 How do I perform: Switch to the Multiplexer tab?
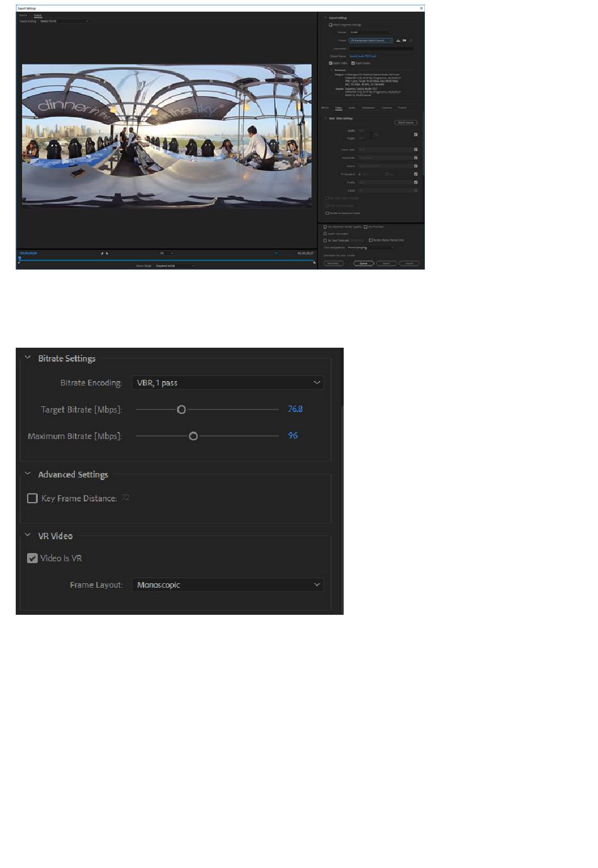(368, 108)
